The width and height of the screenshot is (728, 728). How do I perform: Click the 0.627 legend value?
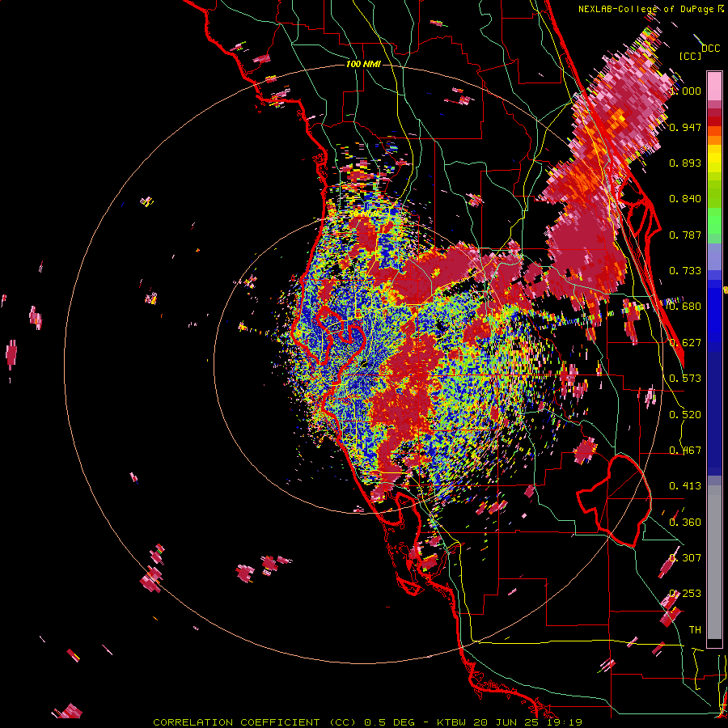[685, 343]
